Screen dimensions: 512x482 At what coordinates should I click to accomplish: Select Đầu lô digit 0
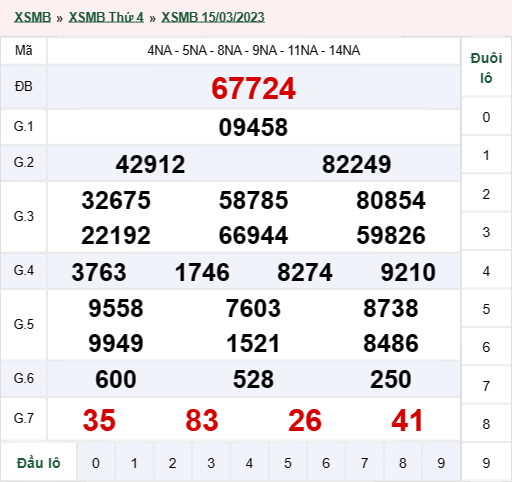coord(96,463)
